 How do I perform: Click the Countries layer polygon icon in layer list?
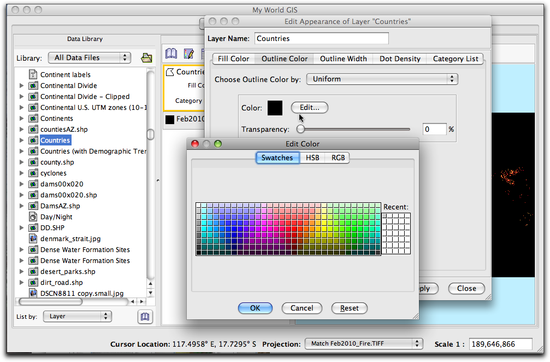tap(170, 72)
